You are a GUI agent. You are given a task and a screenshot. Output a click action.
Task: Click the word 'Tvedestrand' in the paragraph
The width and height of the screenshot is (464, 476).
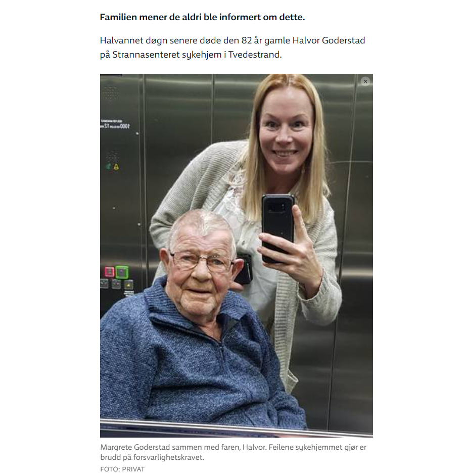[x=255, y=55]
